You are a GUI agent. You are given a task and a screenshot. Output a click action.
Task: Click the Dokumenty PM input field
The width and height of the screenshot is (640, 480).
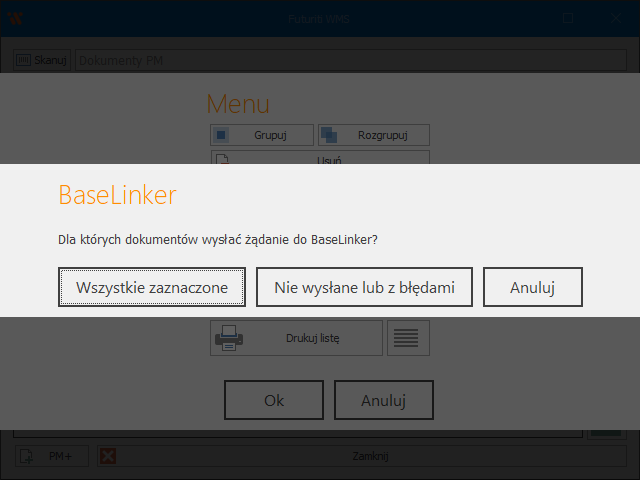coord(351,60)
